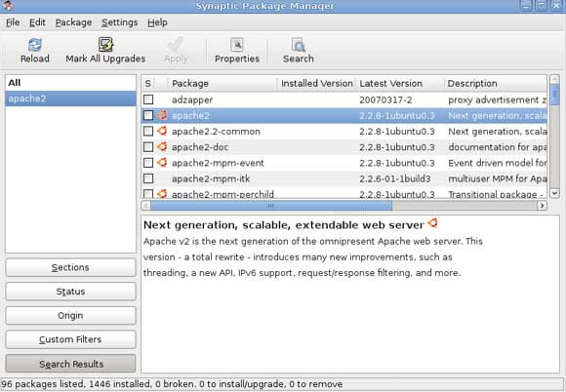Click Ubuntu icon beside apache2-doc
Viewport: 566px width, 392px height.
162,147
